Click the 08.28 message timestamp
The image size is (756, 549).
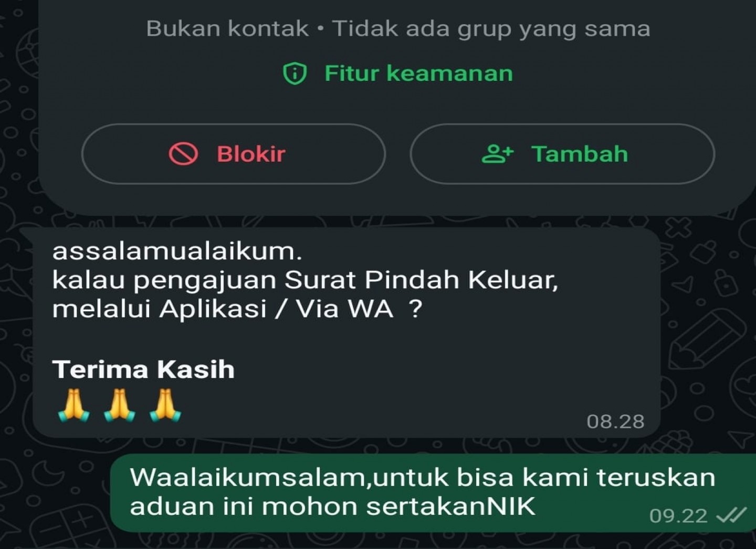point(615,421)
